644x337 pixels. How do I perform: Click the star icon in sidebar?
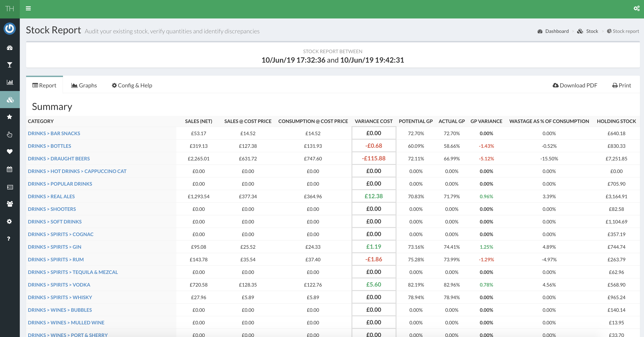(x=10, y=117)
